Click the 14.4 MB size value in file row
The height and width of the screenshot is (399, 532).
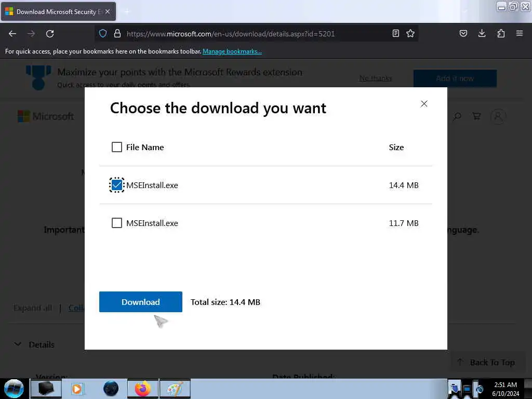[404, 185]
